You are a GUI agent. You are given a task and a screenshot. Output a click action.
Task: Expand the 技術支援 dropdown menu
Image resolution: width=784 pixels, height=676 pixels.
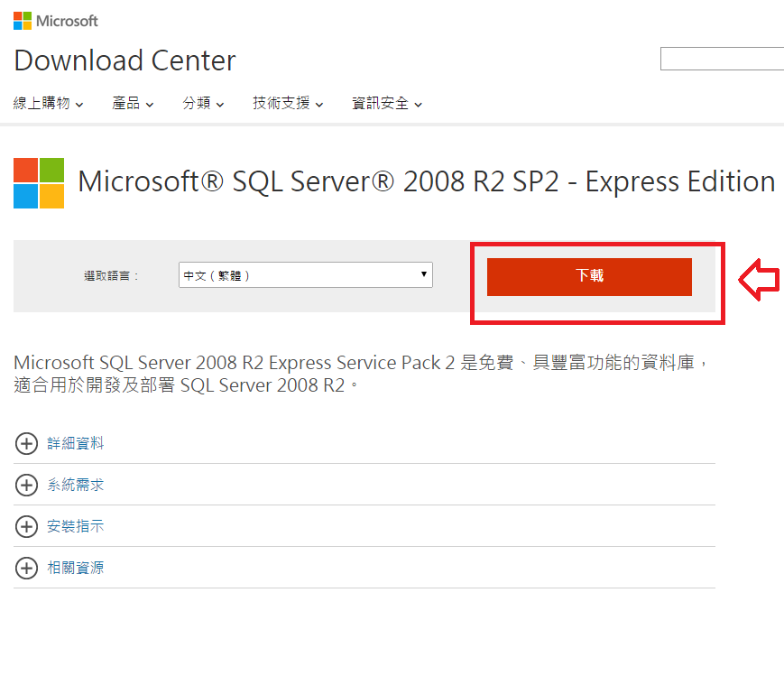coord(288,104)
